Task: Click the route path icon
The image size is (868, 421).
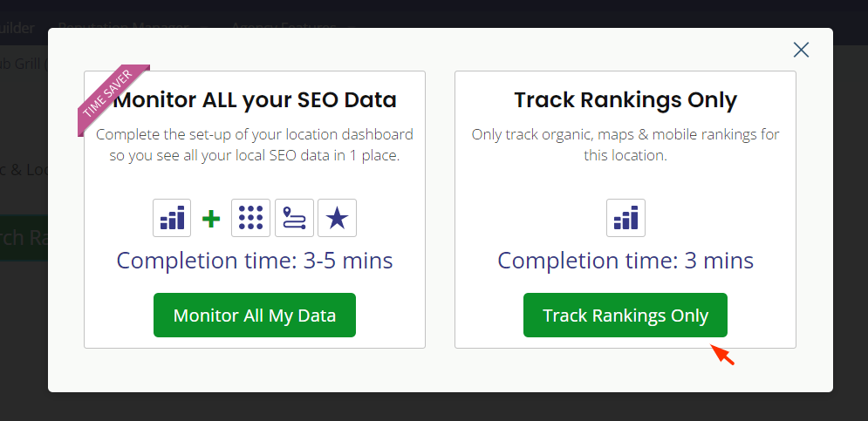Action: [294, 218]
